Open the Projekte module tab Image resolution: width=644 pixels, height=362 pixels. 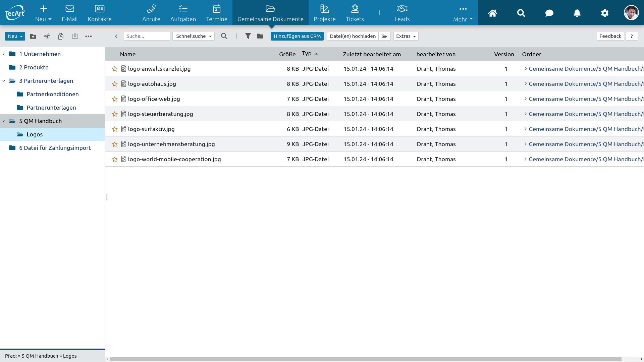[324, 13]
